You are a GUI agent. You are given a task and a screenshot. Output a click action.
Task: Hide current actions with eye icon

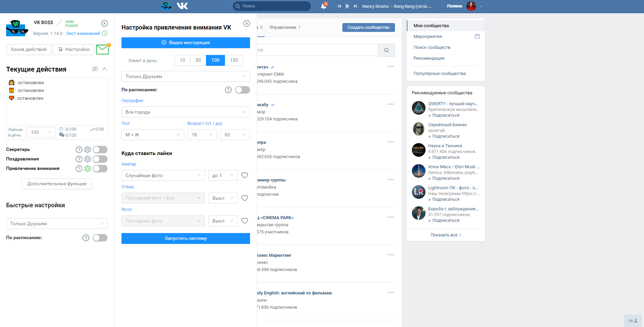[x=95, y=69]
